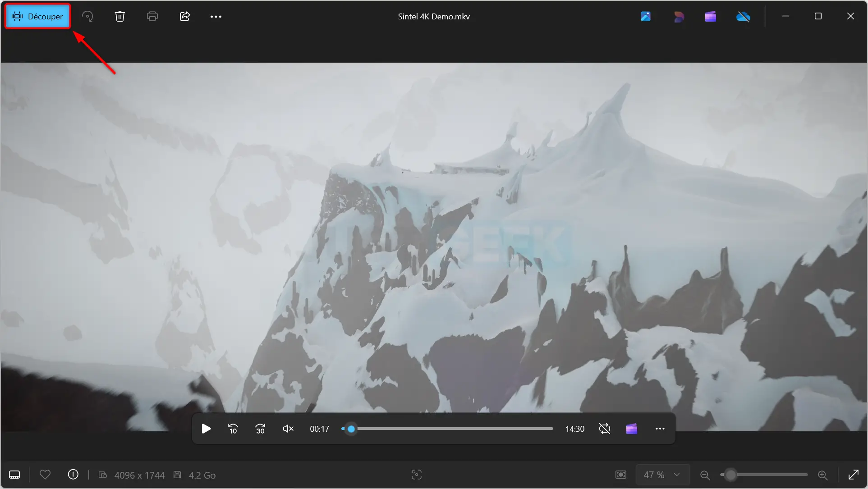Open the 47 % zoom dropdown
Screen dimensions: 868x489
pyautogui.click(x=662, y=475)
